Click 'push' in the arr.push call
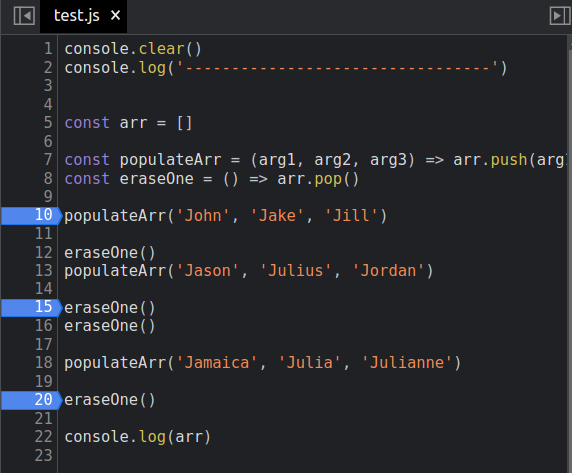The width and height of the screenshot is (572, 473). 509,160
